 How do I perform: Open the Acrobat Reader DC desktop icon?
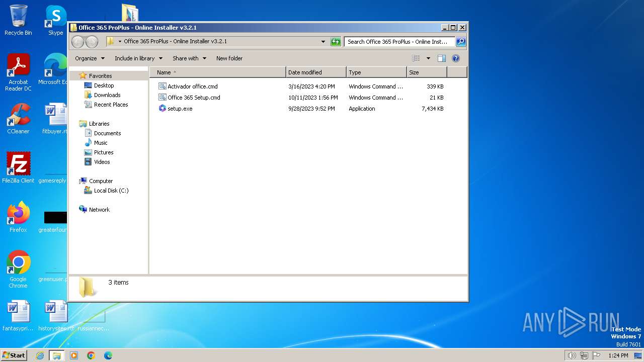tap(18, 72)
